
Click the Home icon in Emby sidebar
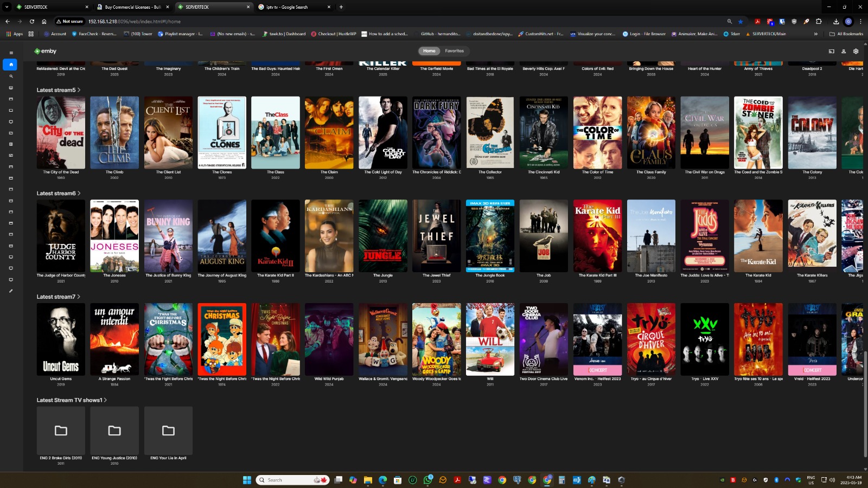10,65
